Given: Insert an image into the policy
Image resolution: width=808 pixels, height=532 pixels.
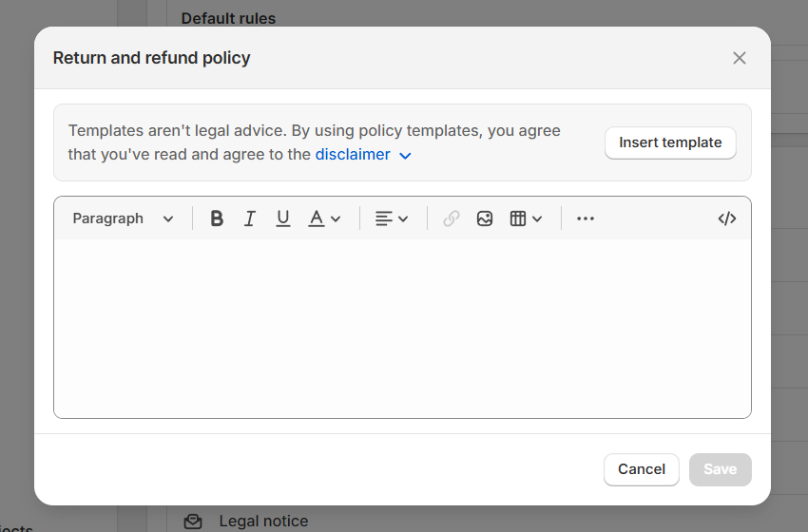Looking at the screenshot, I should point(485,218).
